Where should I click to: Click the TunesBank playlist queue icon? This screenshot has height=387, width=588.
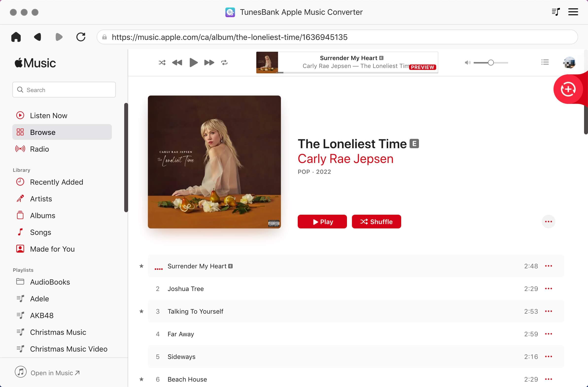[x=556, y=12]
